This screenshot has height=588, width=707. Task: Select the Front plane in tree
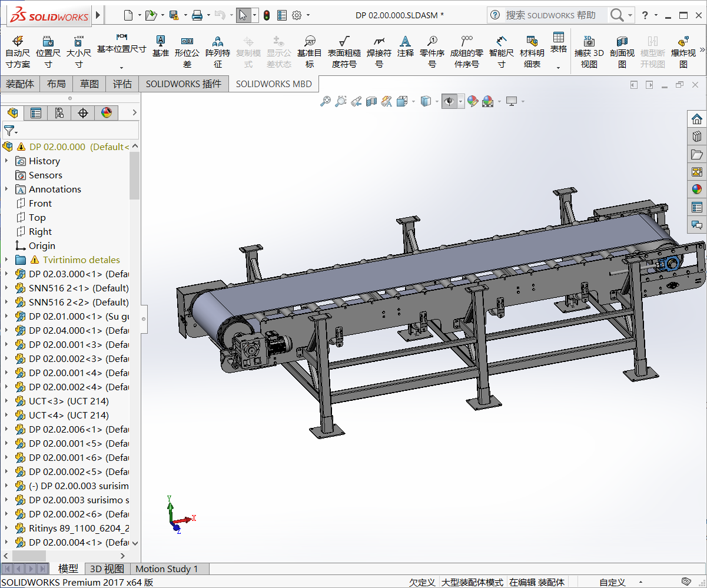pyautogui.click(x=40, y=204)
